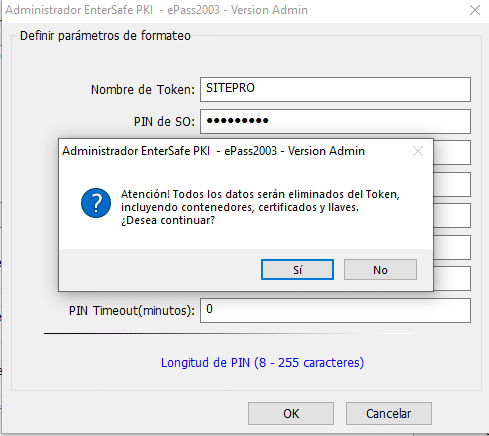
Task: Click the Longitud de PIN blue text
Action: pyautogui.click(x=262, y=362)
